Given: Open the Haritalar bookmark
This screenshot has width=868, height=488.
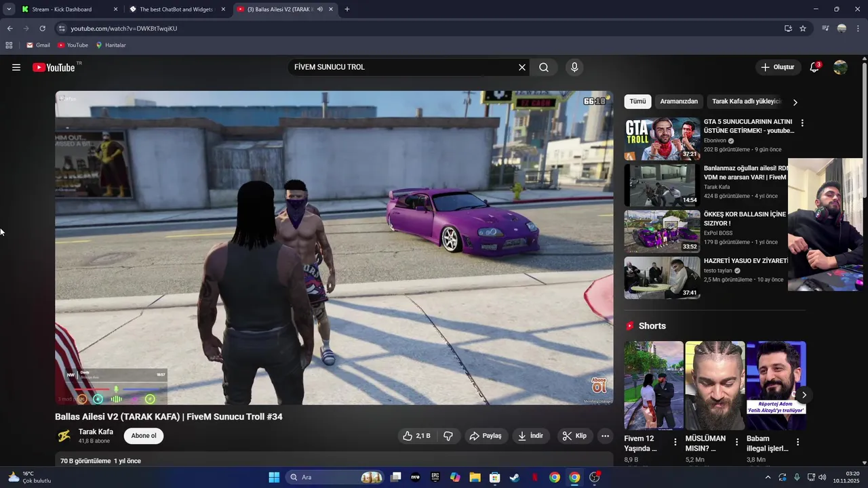Looking at the screenshot, I should [x=111, y=45].
